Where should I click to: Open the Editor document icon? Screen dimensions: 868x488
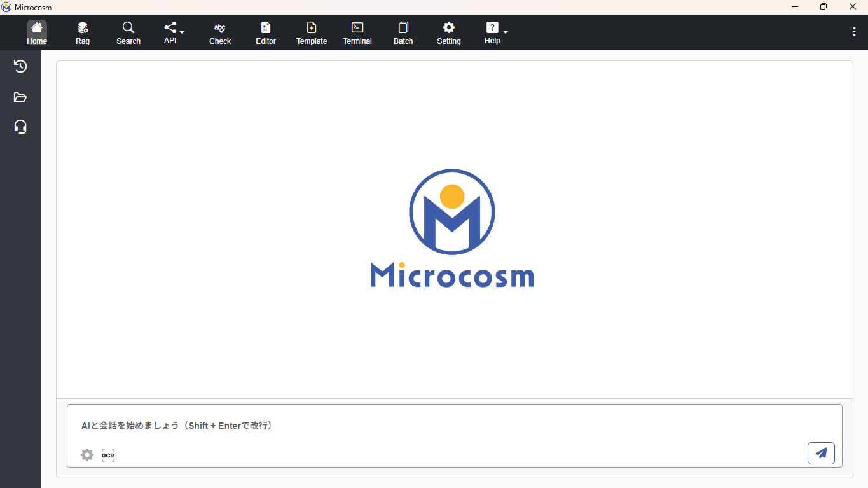266,33
